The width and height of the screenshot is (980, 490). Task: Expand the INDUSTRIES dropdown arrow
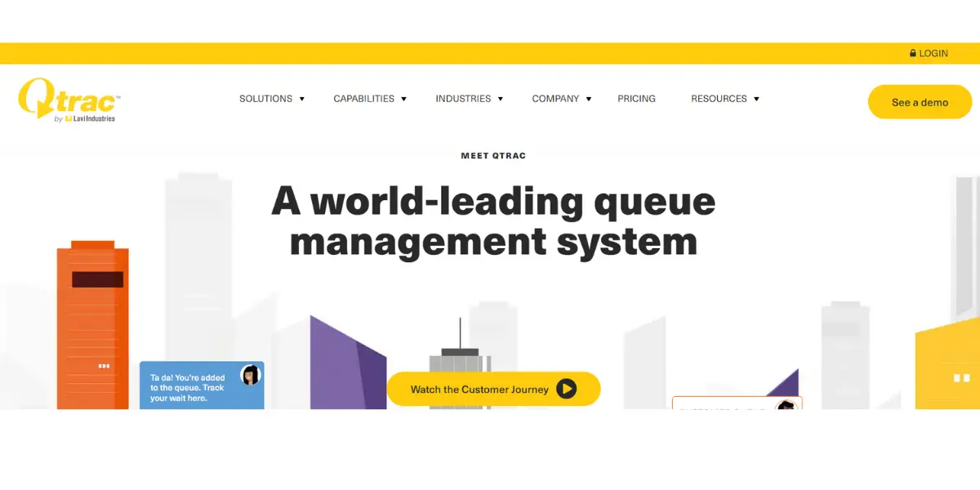coord(501,99)
